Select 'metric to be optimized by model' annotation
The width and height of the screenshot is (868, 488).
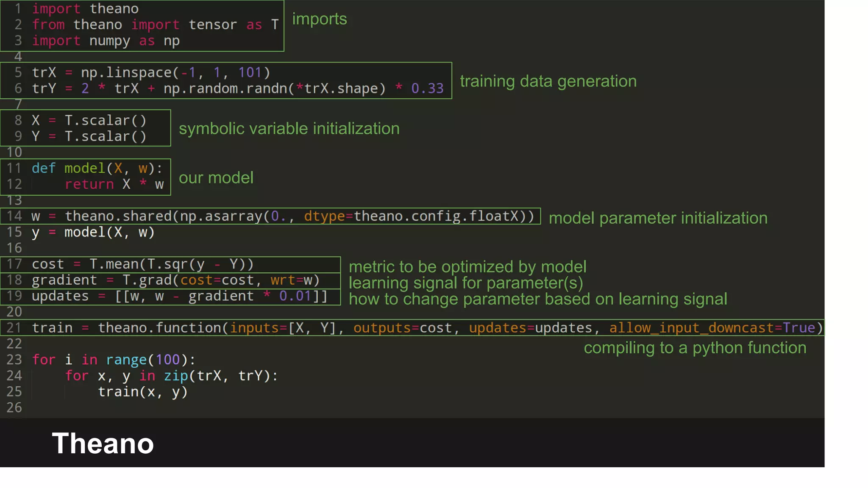[467, 267]
